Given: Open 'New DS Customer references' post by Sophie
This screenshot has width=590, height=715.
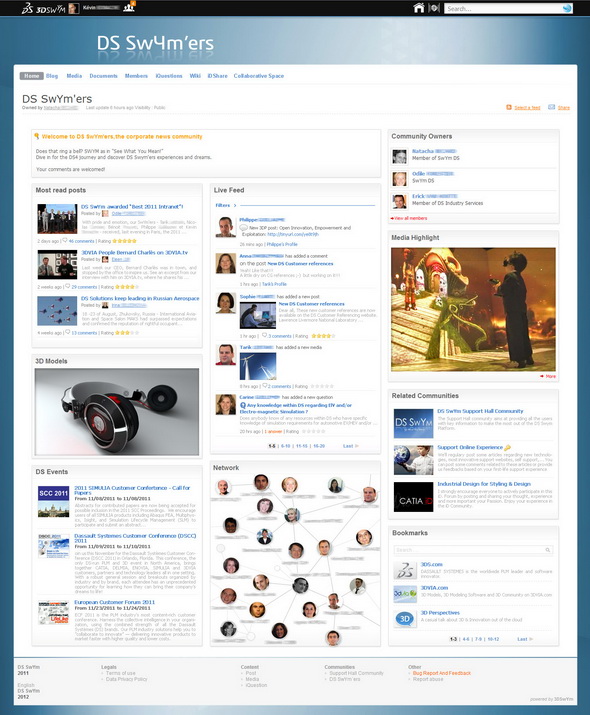Looking at the screenshot, I should pos(311,304).
